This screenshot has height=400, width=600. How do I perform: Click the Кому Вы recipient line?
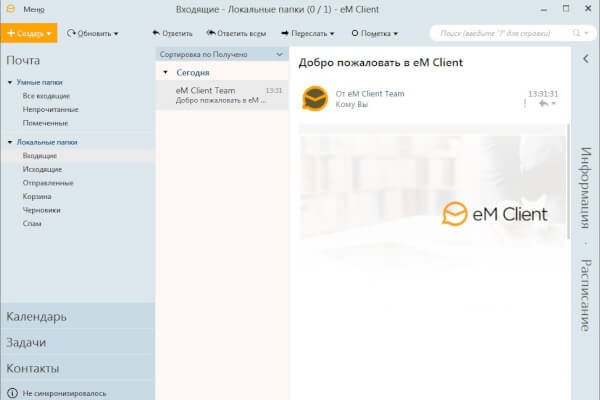tap(352, 104)
